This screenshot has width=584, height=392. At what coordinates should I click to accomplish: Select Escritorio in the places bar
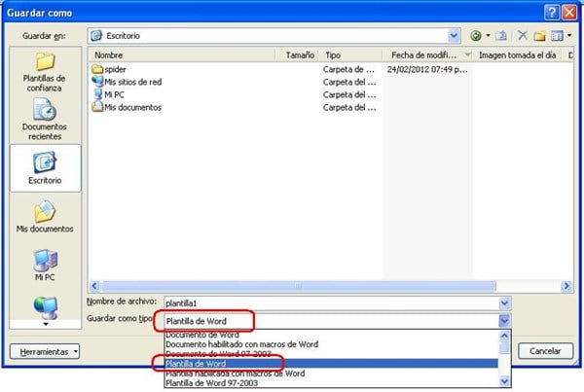click(x=45, y=168)
